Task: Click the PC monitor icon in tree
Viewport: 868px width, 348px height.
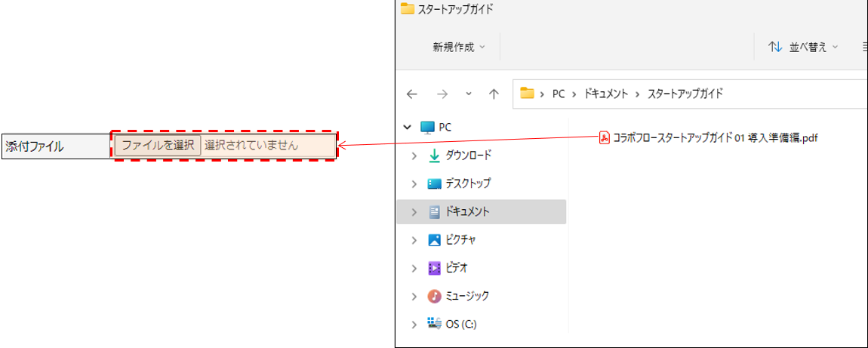Action: pos(427,128)
